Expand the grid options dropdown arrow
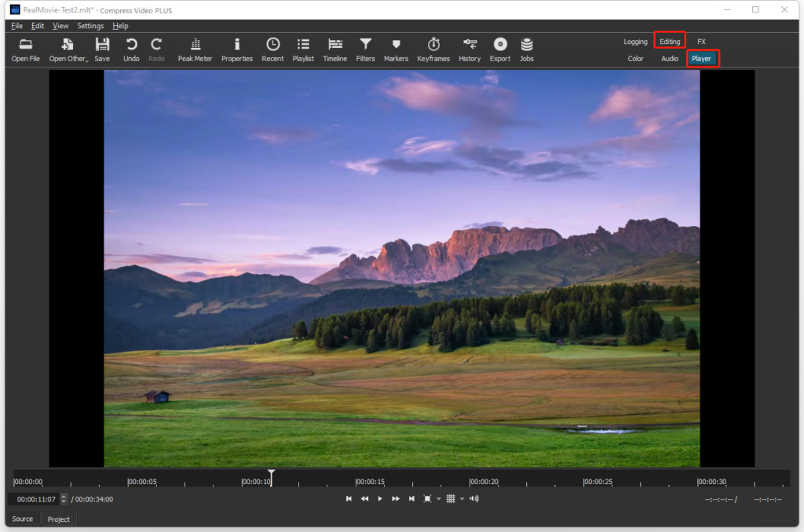Image resolution: width=804 pixels, height=532 pixels. coord(462,499)
